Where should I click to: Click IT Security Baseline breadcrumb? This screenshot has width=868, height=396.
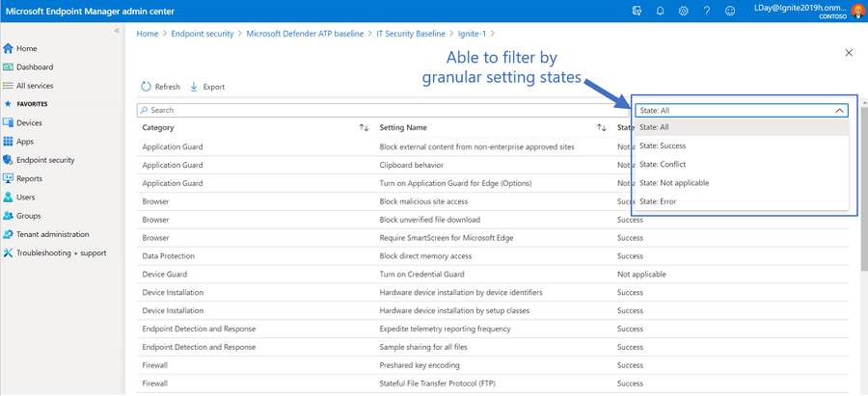tap(411, 34)
